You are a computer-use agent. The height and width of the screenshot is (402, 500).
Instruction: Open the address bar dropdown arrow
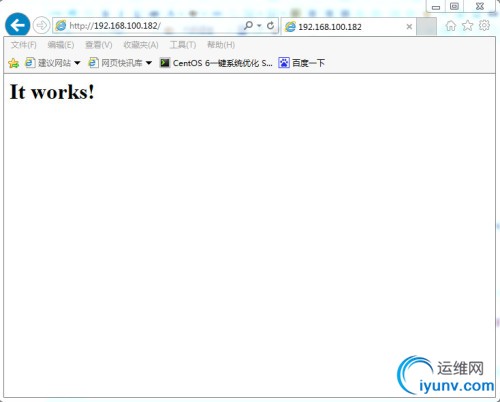point(259,26)
